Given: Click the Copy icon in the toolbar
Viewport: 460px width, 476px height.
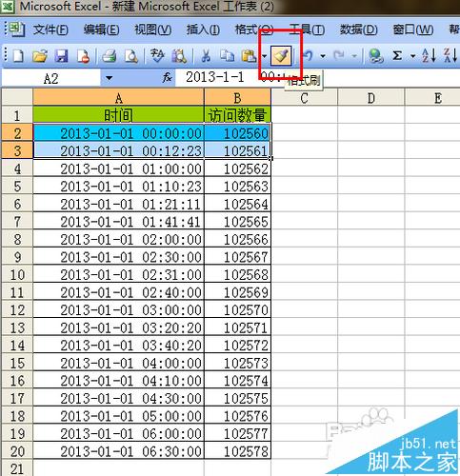Looking at the screenshot, I should pyautogui.click(x=227, y=56).
